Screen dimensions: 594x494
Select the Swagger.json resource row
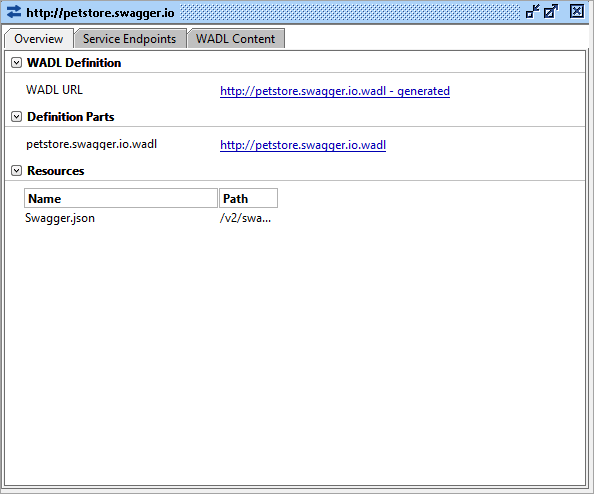(x=151, y=218)
